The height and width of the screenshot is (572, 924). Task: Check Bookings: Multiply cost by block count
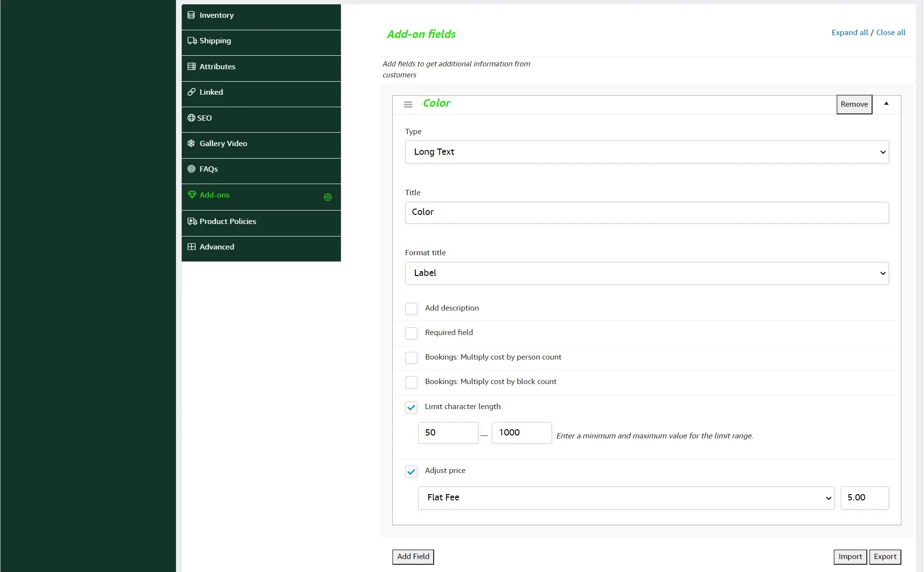(x=411, y=382)
